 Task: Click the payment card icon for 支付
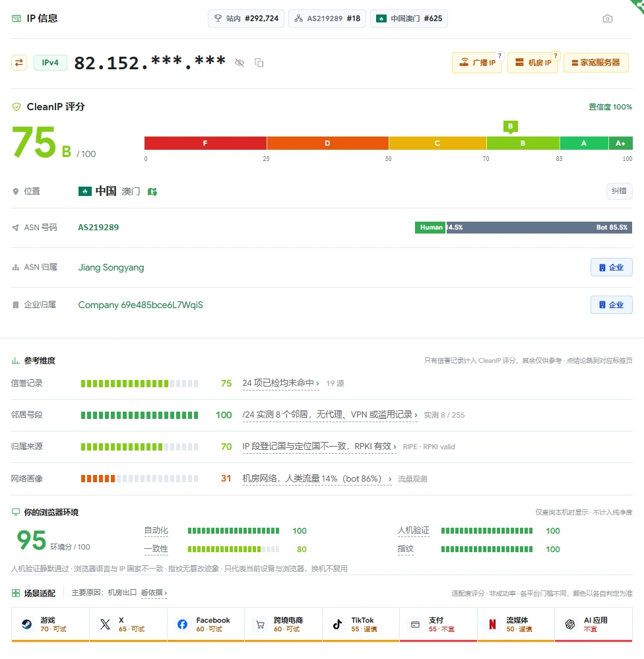pos(415,625)
